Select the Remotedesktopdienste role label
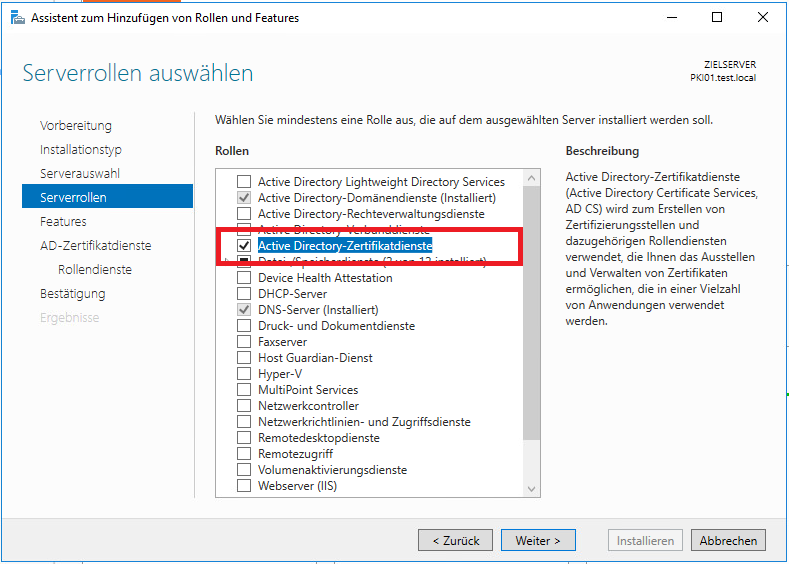 pos(319,438)
